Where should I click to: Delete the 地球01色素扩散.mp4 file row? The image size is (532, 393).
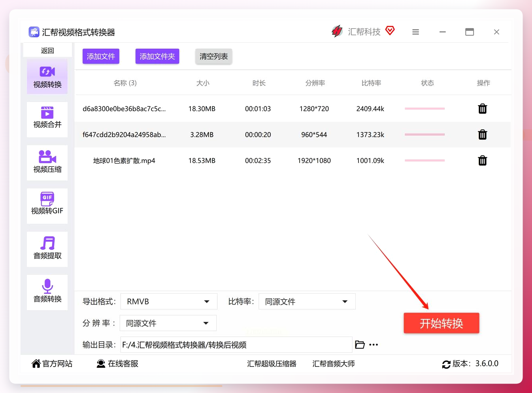[x=483, y=161]
